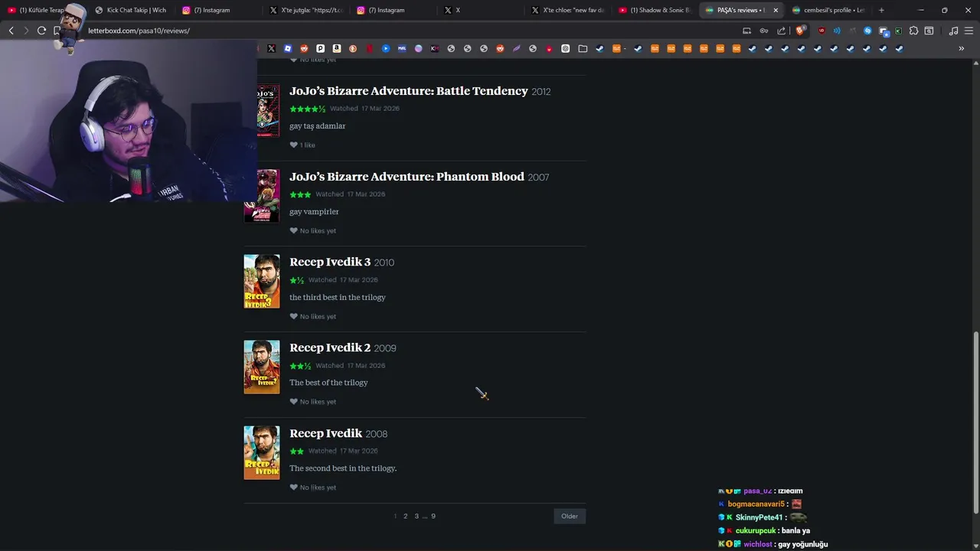Click the browser back arrow
980x551 pixels.
(11, 31)
